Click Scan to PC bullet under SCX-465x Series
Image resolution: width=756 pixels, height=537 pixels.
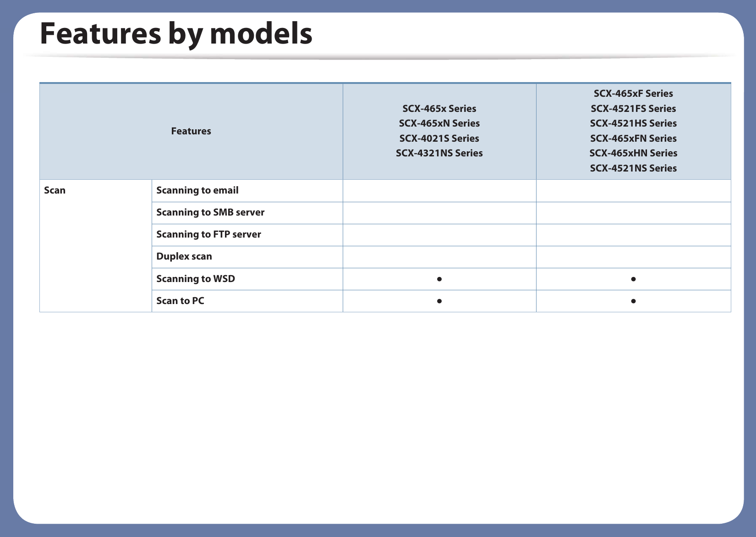pos(439,301)
